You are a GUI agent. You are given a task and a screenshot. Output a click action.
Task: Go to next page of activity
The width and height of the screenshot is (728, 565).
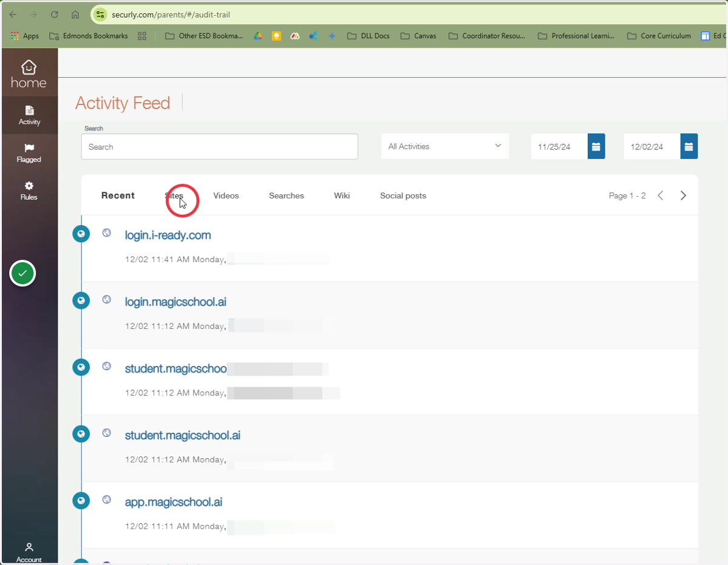(x=683, y=195)
